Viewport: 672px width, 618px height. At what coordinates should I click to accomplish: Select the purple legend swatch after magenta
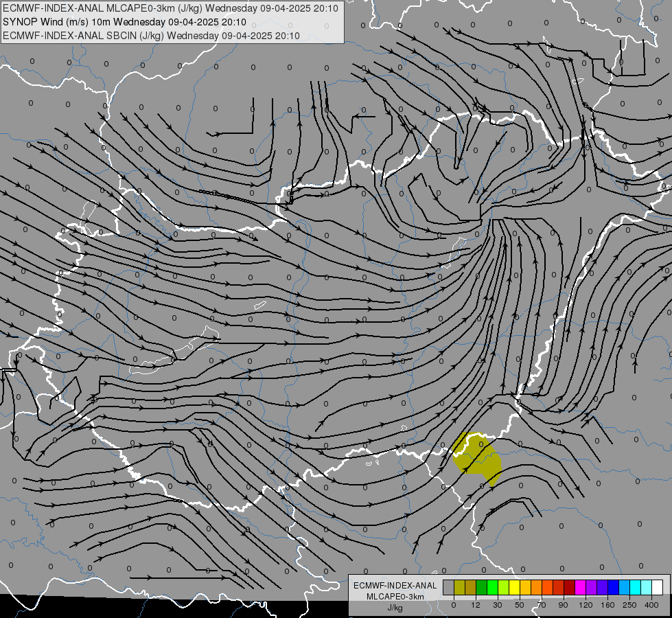pos(592,587)
